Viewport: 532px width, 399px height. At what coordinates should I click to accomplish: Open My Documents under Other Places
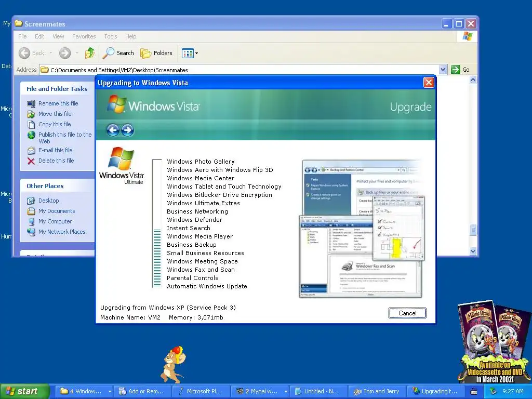pos(57,211)
